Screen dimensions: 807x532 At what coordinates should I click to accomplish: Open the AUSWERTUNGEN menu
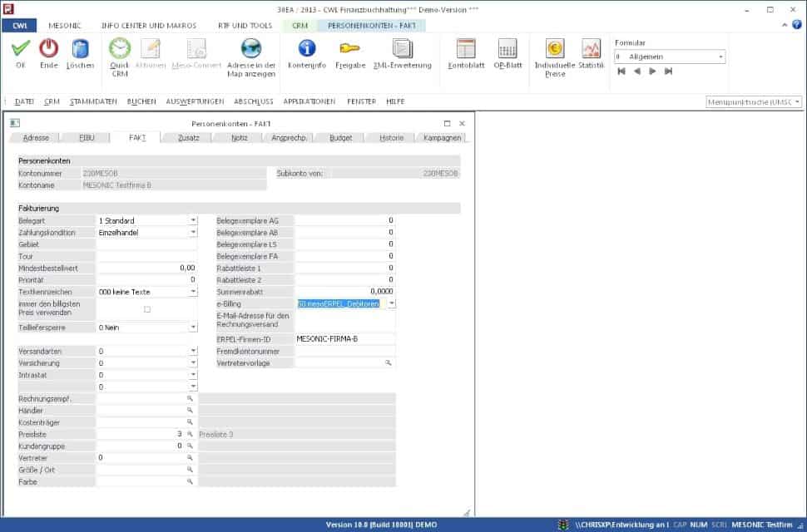click(195, 101)
